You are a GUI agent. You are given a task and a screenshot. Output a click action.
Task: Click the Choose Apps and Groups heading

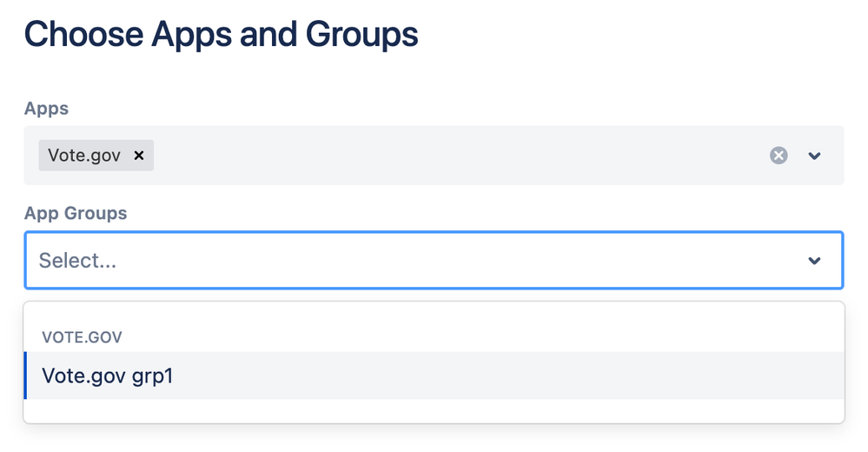tap(221, 35)
